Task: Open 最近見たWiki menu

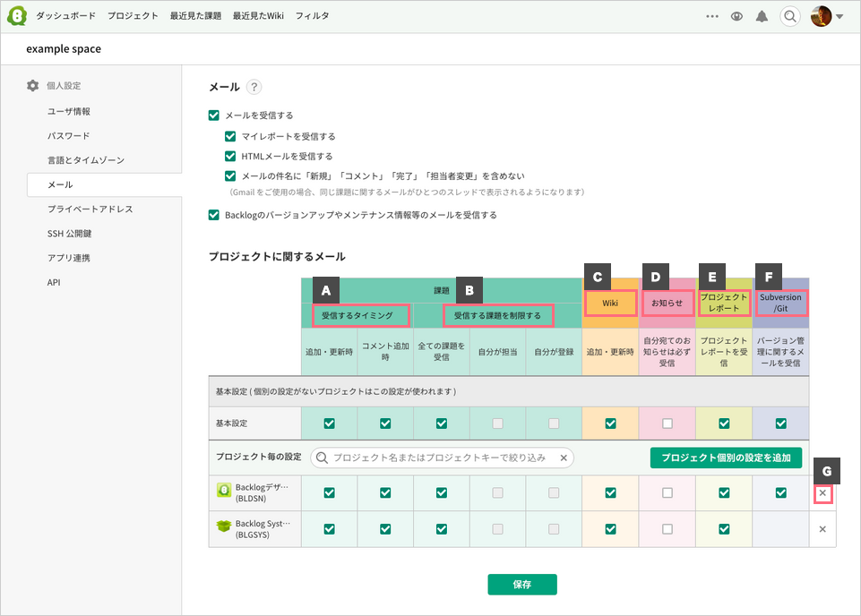Action: click(258, 16)
